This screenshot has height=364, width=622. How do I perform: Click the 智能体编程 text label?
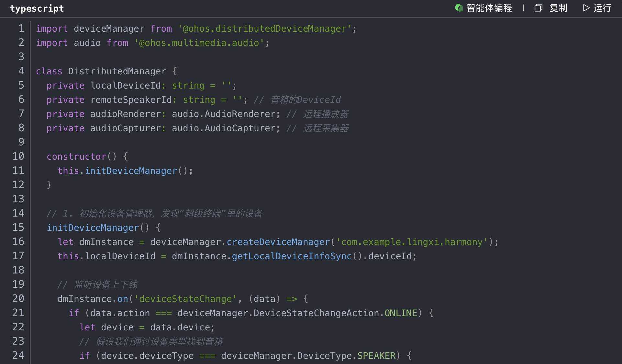coord(489,8)
